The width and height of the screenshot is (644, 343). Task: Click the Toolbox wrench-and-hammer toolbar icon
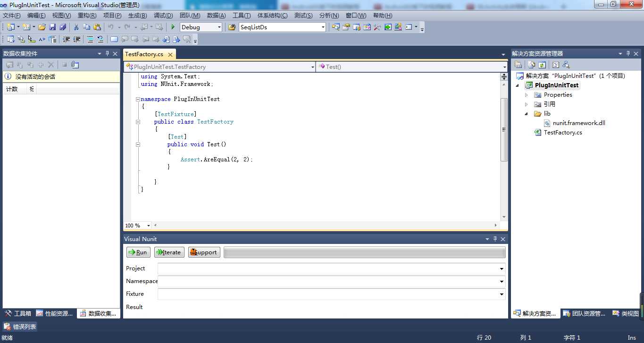coord(377,27)
